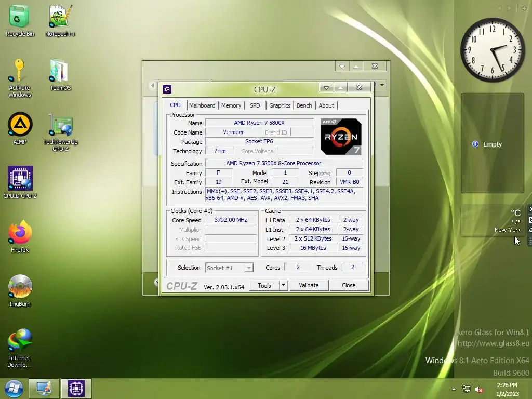Click the empty Multiplier field
The height and width of the screenshot is (399, 532).
click(x=231, y=229)
